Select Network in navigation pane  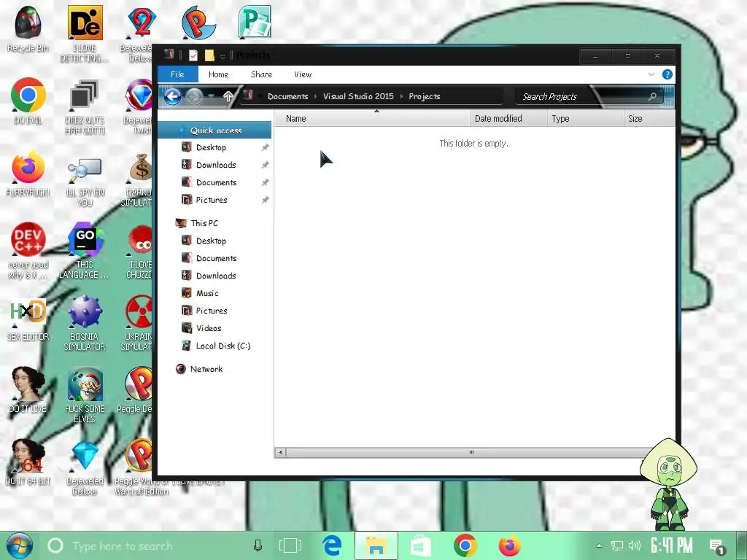199,369
